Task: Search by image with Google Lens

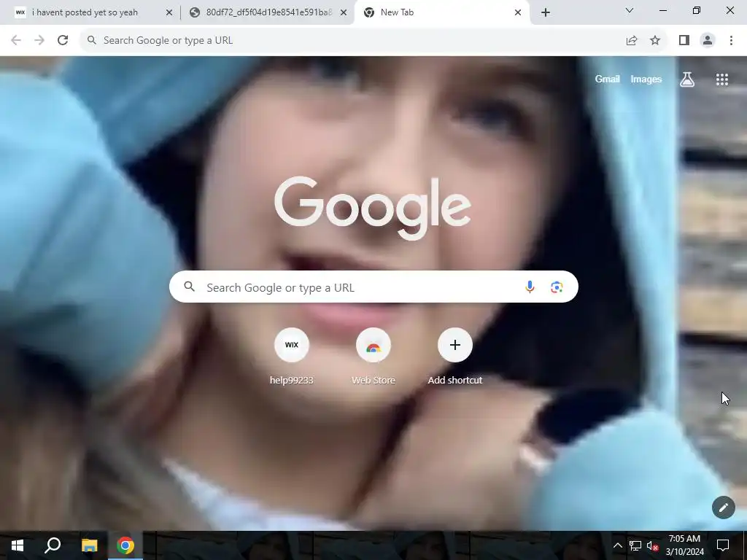Action: click(557, 287)
